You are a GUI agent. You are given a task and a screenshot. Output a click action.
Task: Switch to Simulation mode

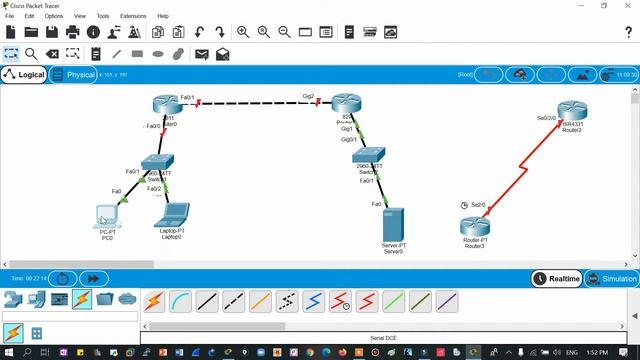click(612, 279)
